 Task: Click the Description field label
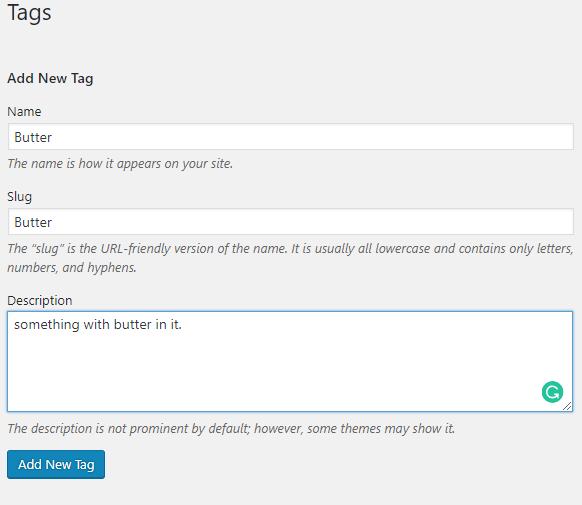(40, 301)
